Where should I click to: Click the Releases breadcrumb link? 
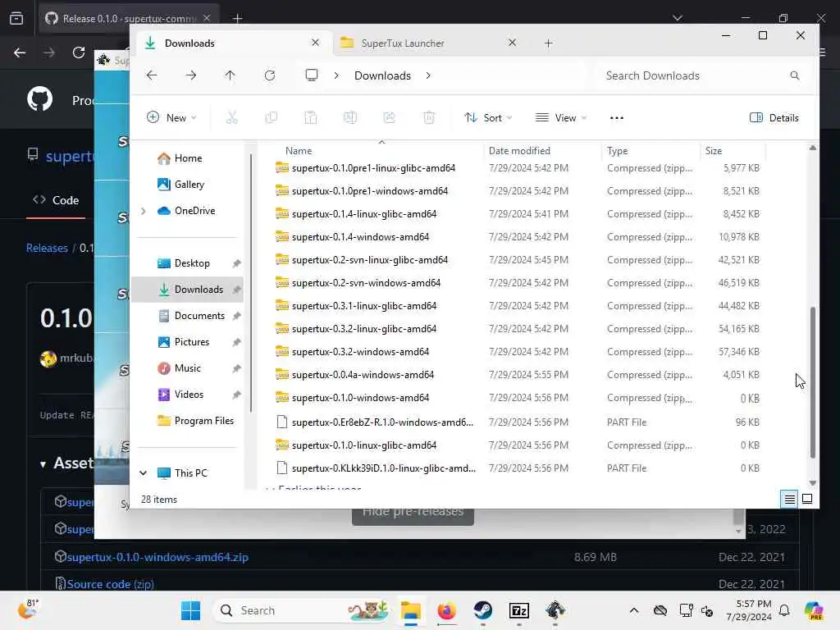coord(47,248)
